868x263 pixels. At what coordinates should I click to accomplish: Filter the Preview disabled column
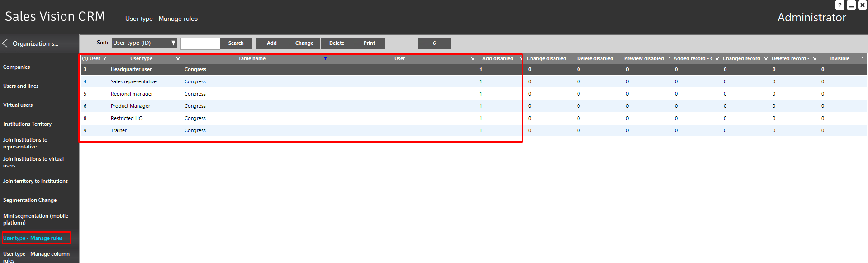(668, 59)
